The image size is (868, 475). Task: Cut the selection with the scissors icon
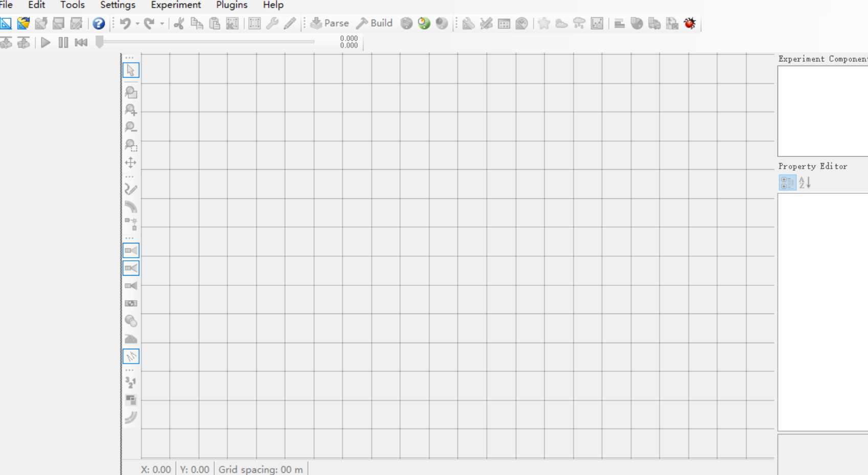179,24
